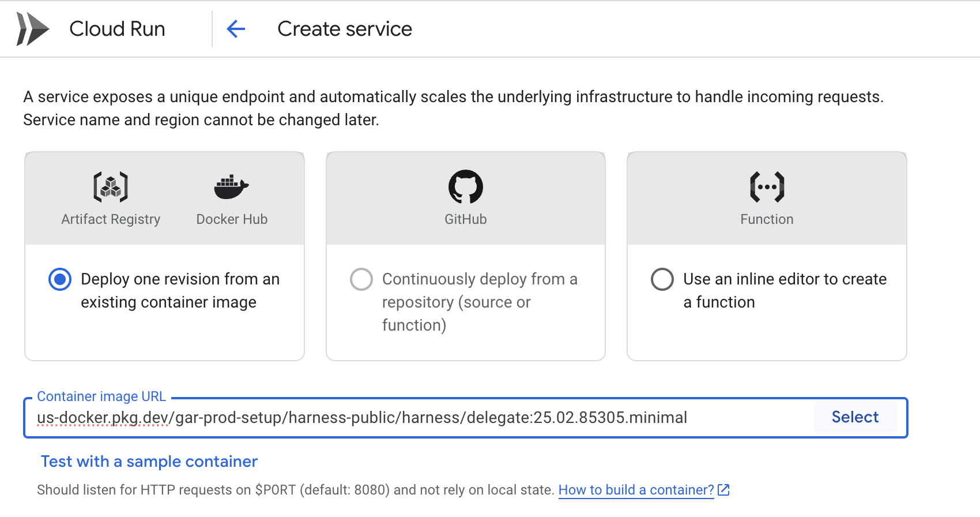Click the Create service page heading
This screenshot has height=517, width=980.
tap(345, 29)
